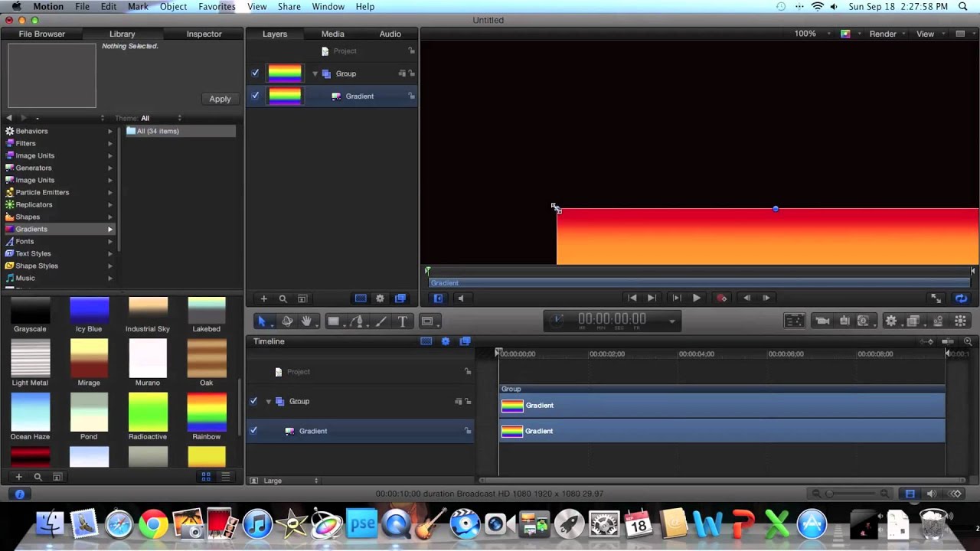Click the New Camera icon
This screenshot has width=980, height=551.
coord(822,321)
